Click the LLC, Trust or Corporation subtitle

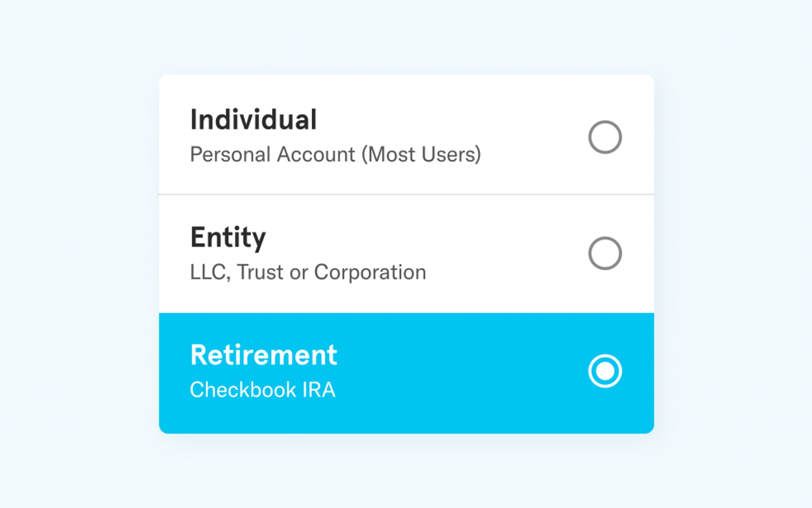click(308, 273)
